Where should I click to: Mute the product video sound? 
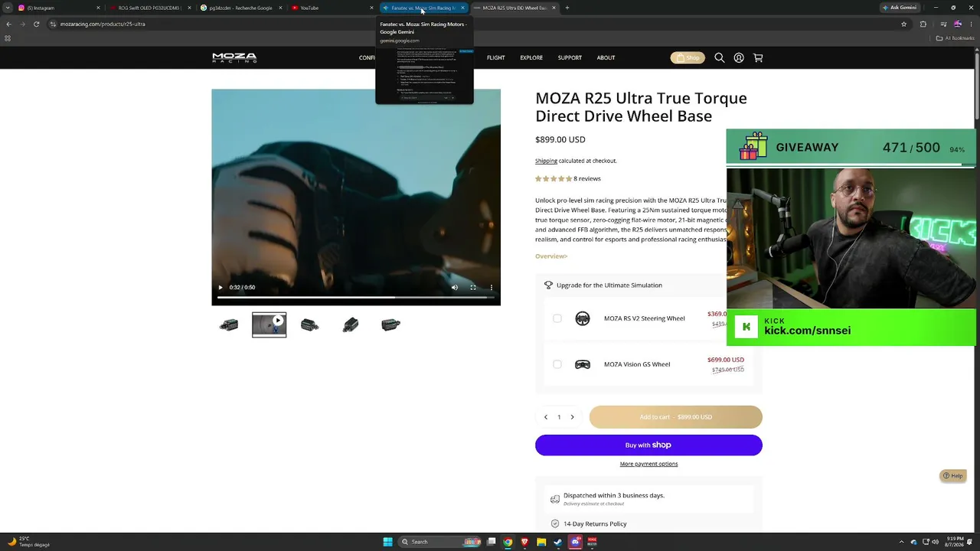point(455,288)
